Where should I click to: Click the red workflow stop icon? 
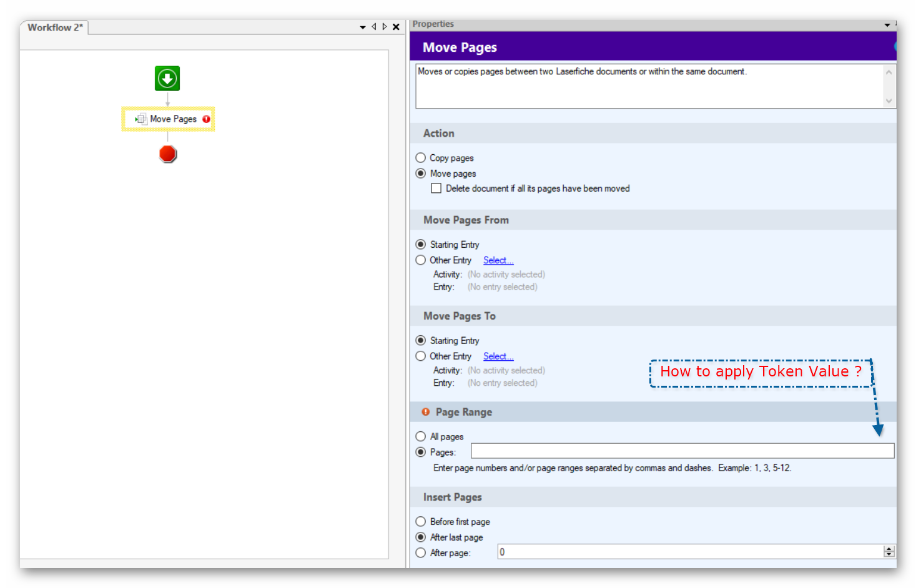click(168, 154)
